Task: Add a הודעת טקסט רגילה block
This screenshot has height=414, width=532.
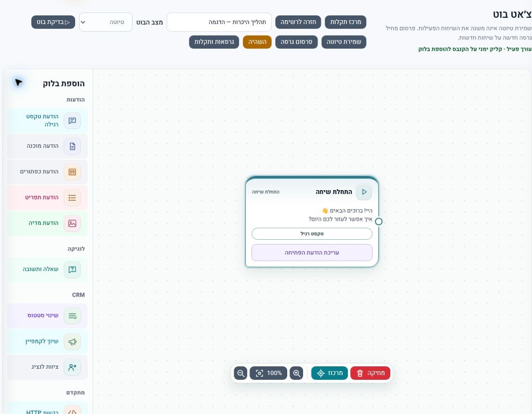Action: (47, 121)
